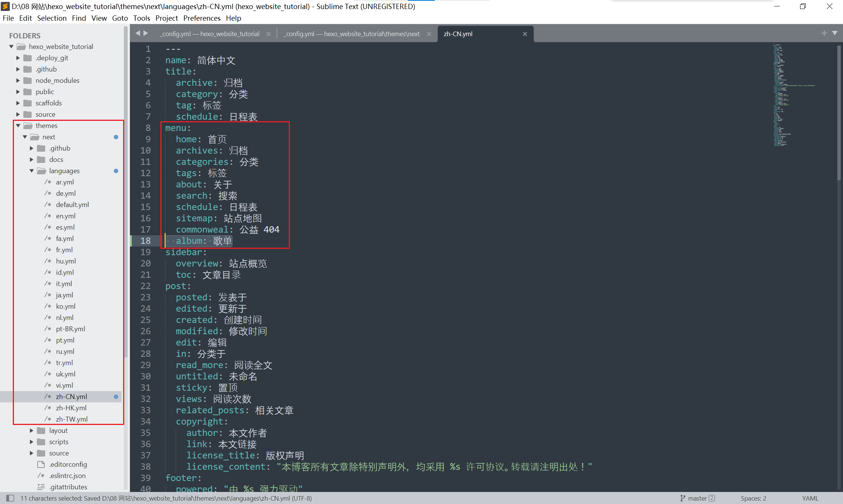Image resolution: width=843 pixels, height=504 pixels.
Task: Go to previous tab with left arrow
Action: (138, 33)
